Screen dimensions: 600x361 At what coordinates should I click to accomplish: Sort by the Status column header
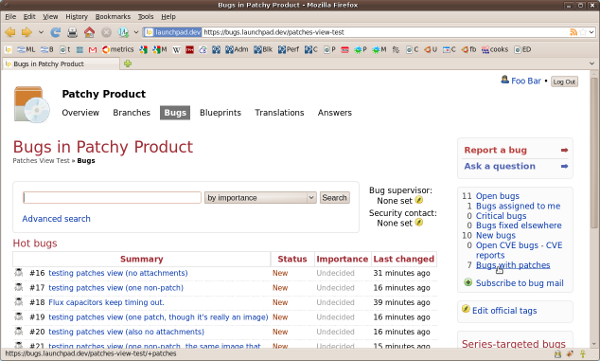click(292, 259)
